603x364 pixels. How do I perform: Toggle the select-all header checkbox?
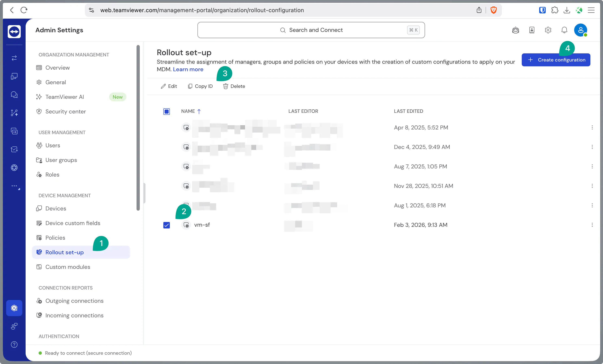point(166,111)
